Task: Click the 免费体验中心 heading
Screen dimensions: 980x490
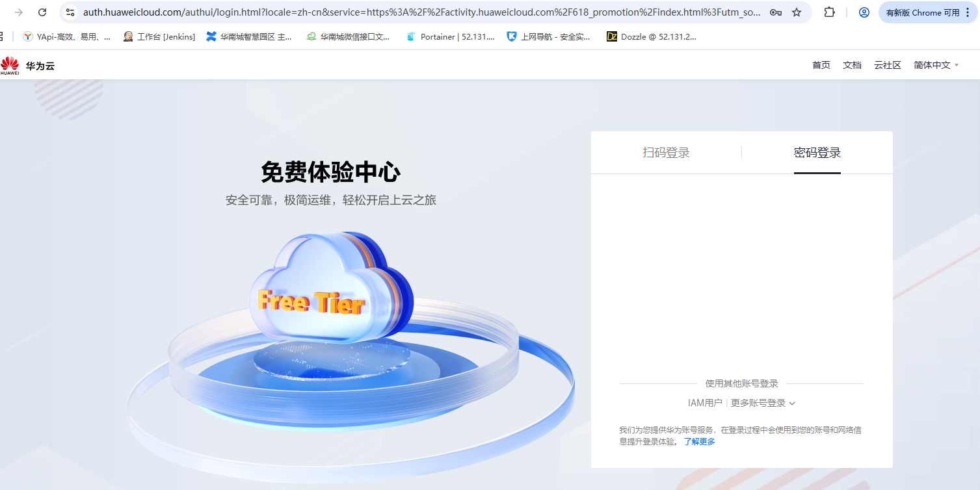Action: (331, 172)
